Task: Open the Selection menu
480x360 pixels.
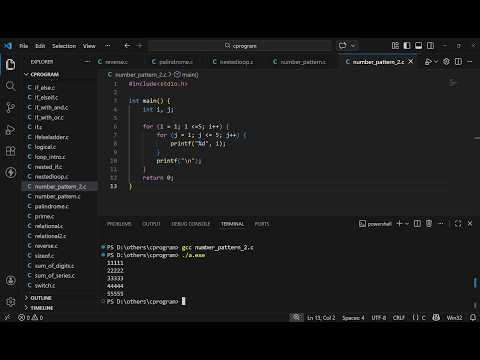Action: pyautogui.click(x=64, y=46)
